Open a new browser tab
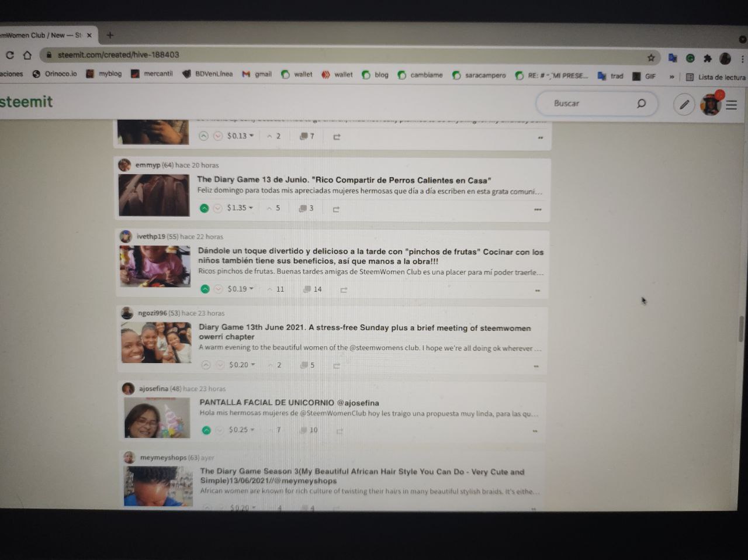This screenshot has height=560, width=748. (x=110, y=35)
